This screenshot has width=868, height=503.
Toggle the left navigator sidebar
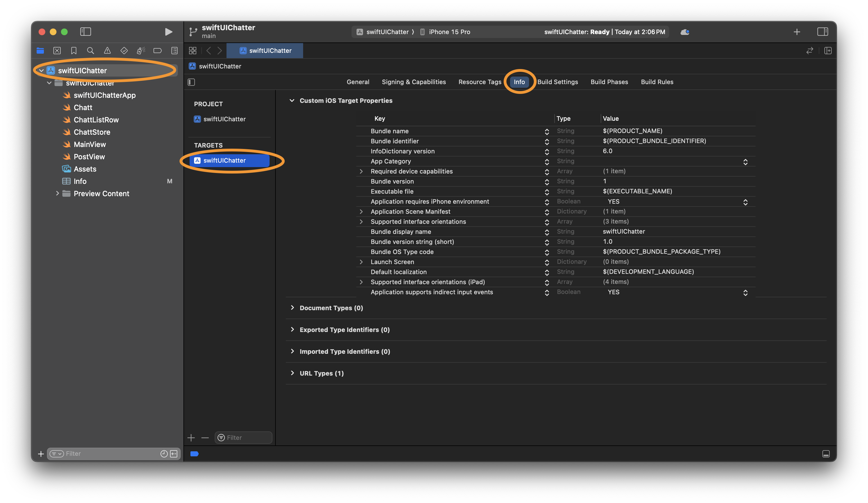tap(85, 32)
